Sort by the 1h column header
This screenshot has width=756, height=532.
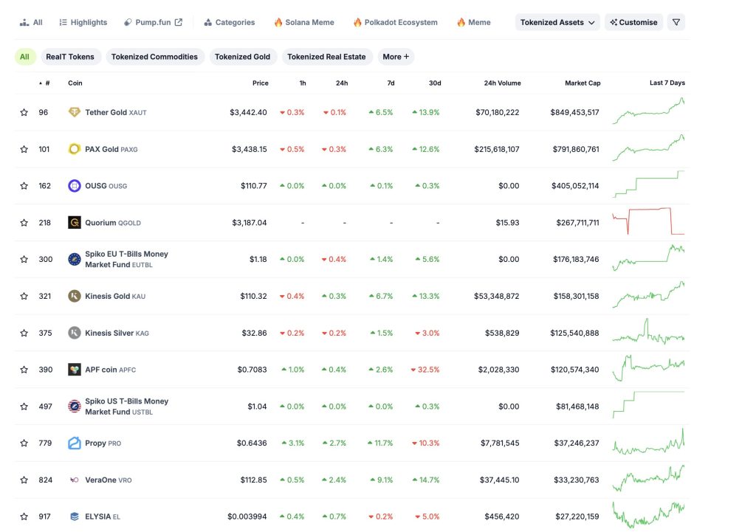(303, 83)
